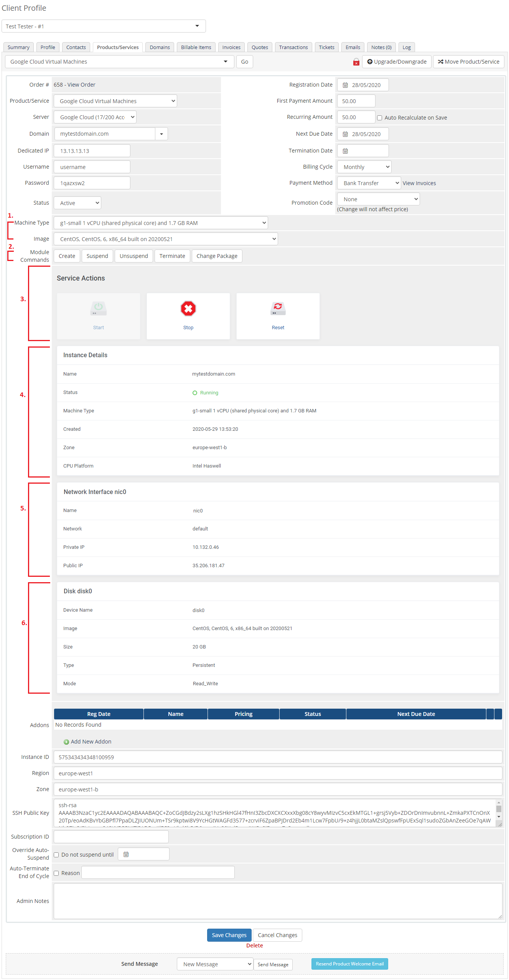Click the Resend Product Welcome Email button
509x980 pixels.
coord(350,964)
